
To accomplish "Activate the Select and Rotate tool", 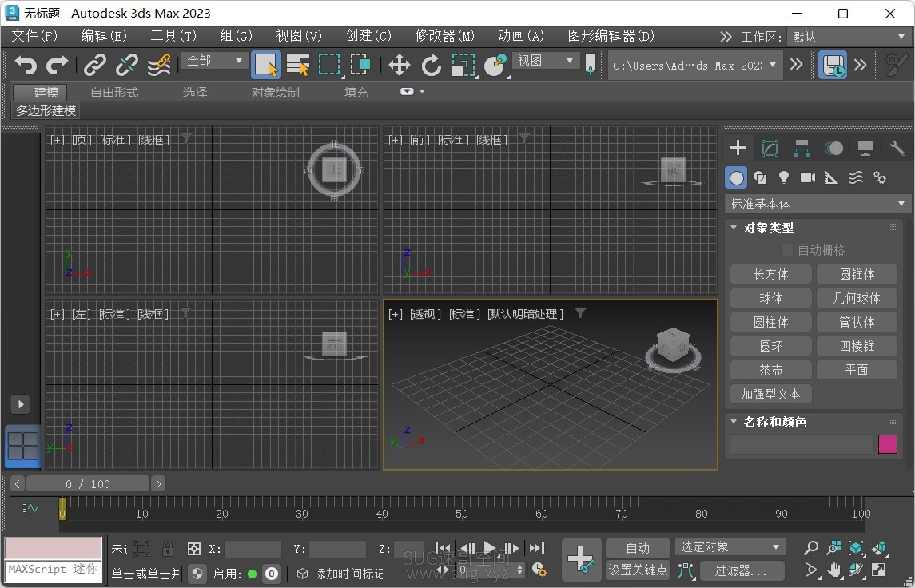I will coord(432,65).
